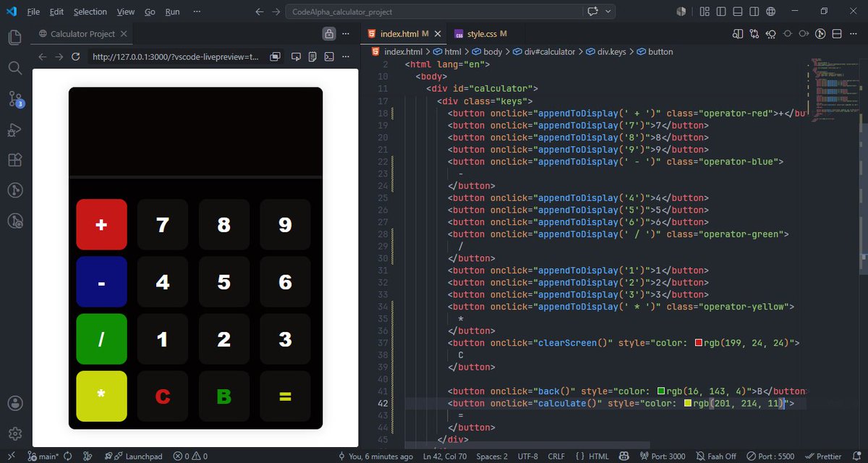
Task: Open the Go menu
Action: 150,12
